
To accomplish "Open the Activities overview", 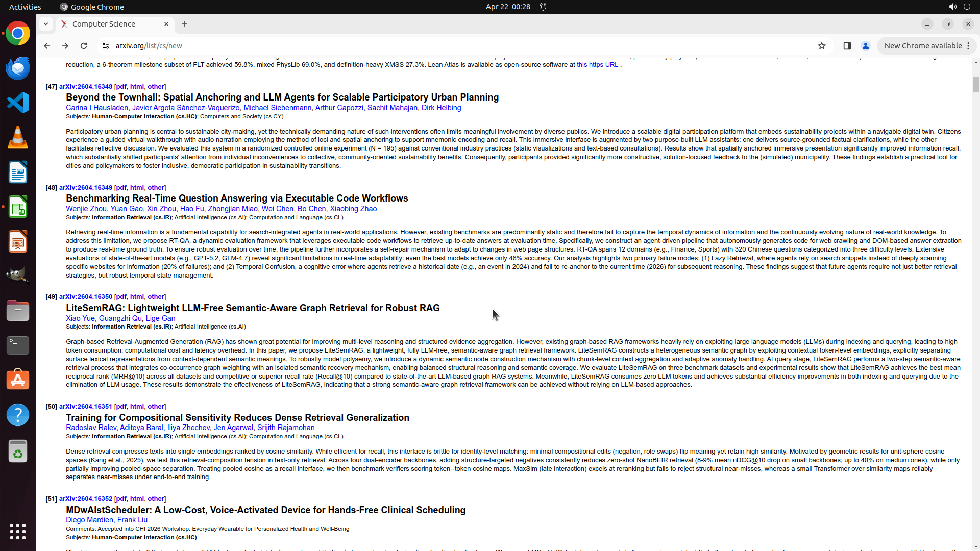I will (x=25, y=7).
